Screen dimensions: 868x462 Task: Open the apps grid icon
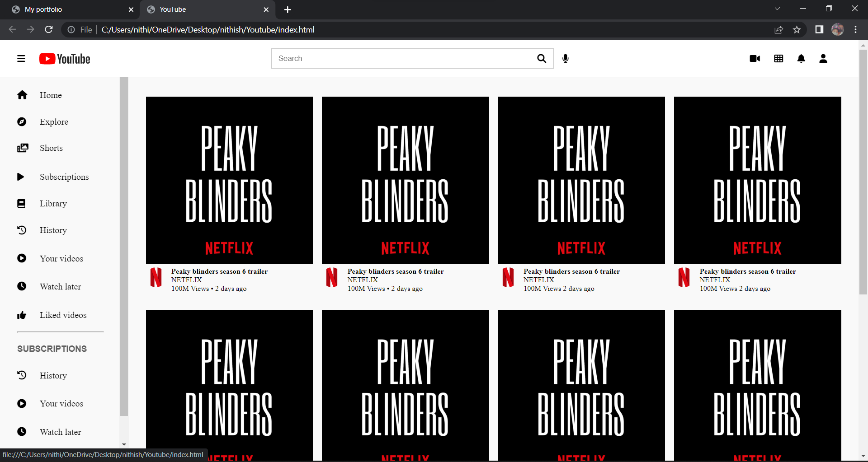tap(778, 59)
